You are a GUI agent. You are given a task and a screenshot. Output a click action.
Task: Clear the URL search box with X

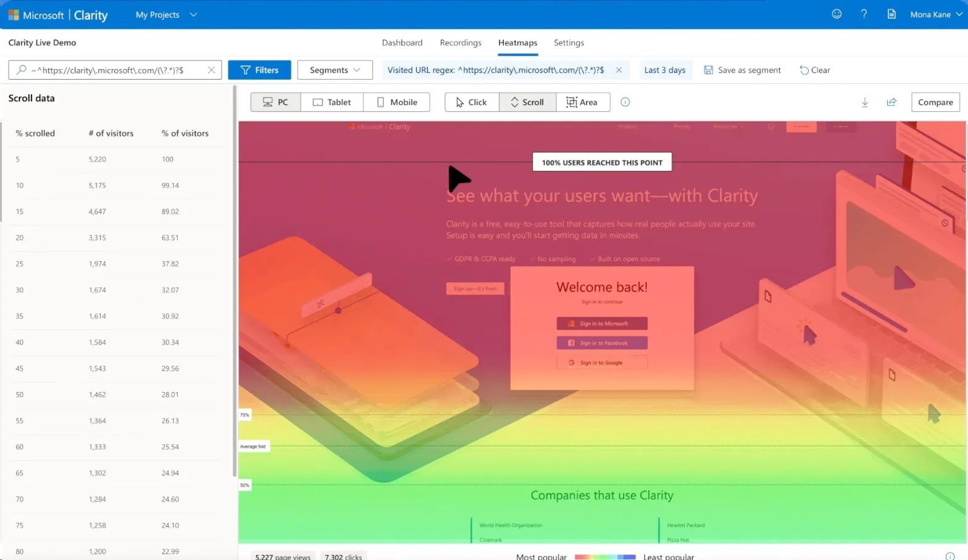coord(211,70)
